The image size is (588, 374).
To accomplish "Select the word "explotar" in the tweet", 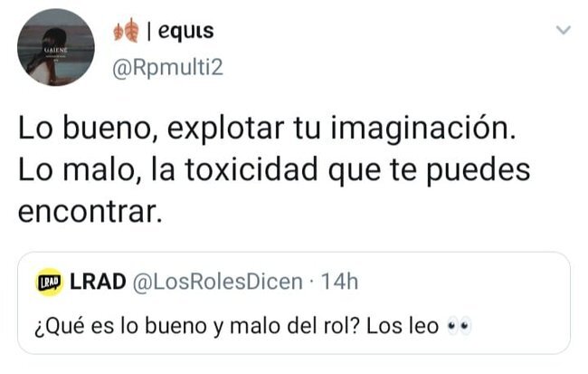I will pyautogui.click(x=225, y=129).
